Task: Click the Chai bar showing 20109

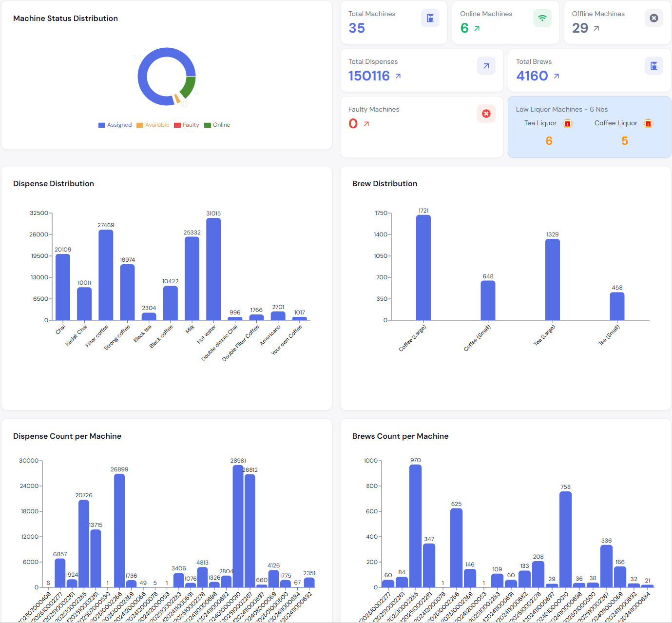Action: pos(63,287)
